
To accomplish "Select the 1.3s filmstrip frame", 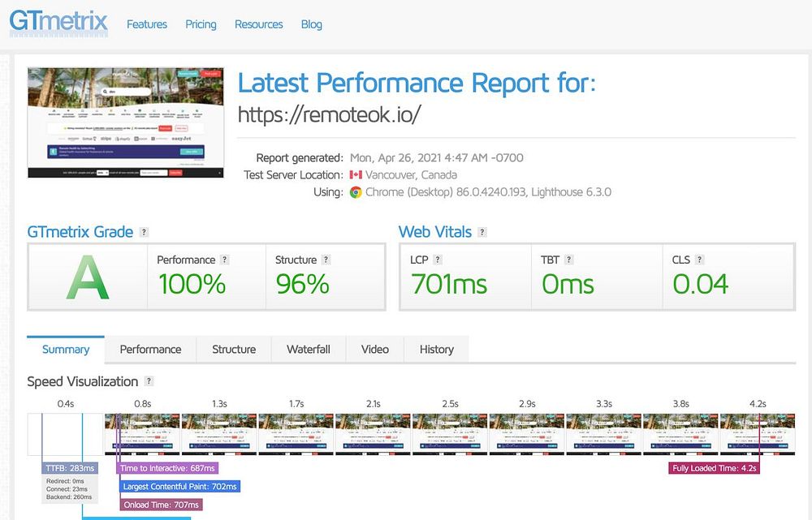I will coord(219,434).
